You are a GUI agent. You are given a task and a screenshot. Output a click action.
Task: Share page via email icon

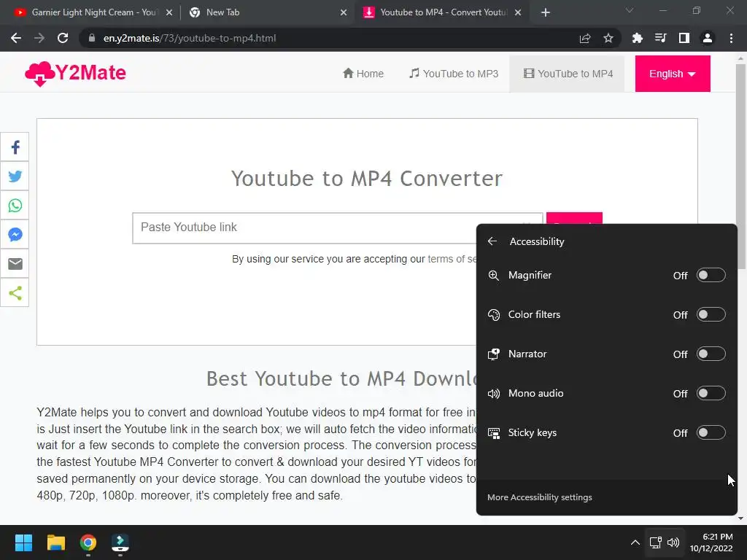coord(15,263)
